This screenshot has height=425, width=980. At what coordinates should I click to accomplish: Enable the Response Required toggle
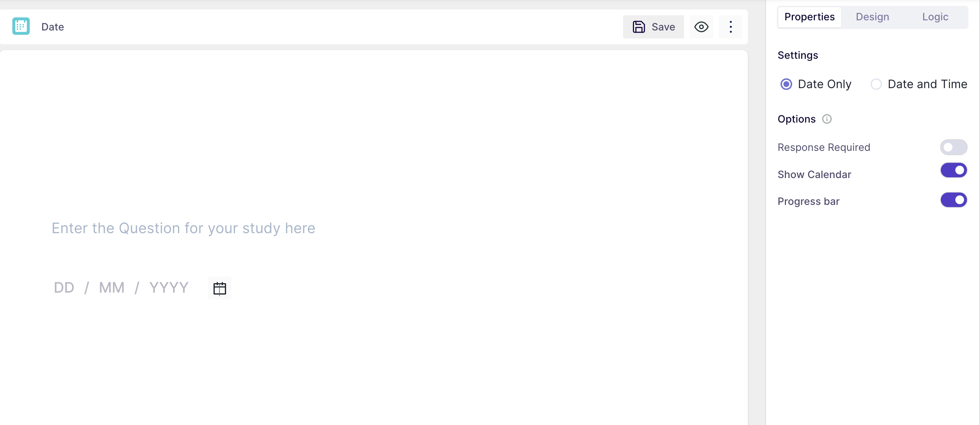point(954,147)
